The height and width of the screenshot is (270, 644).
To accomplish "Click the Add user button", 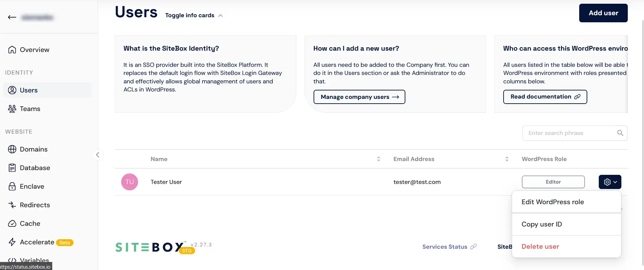I will pyautogui.click(x=603, y=13).
